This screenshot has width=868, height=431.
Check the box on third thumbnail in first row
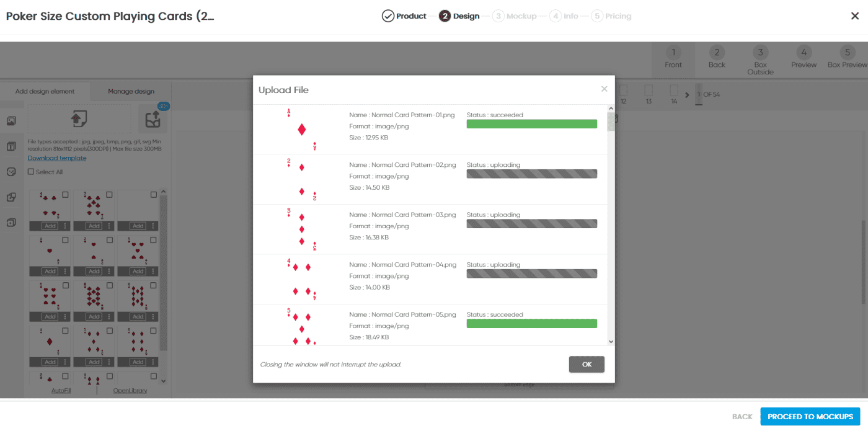[154, 195]
